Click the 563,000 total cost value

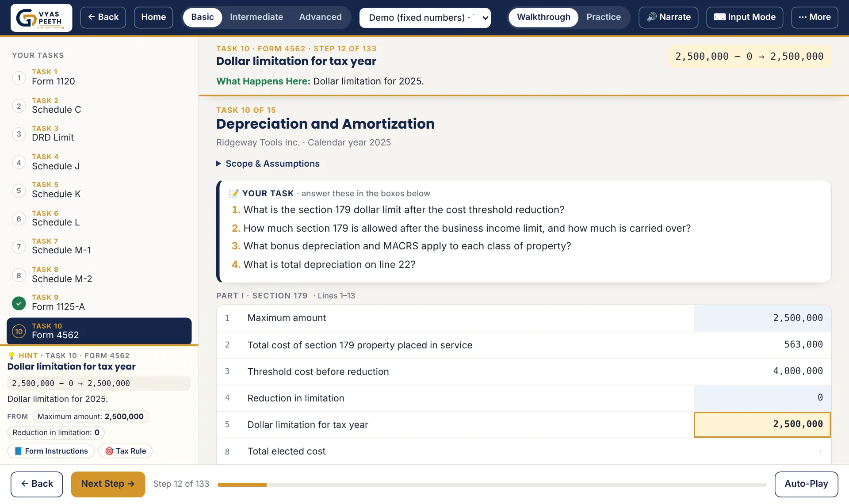(803, 344)
